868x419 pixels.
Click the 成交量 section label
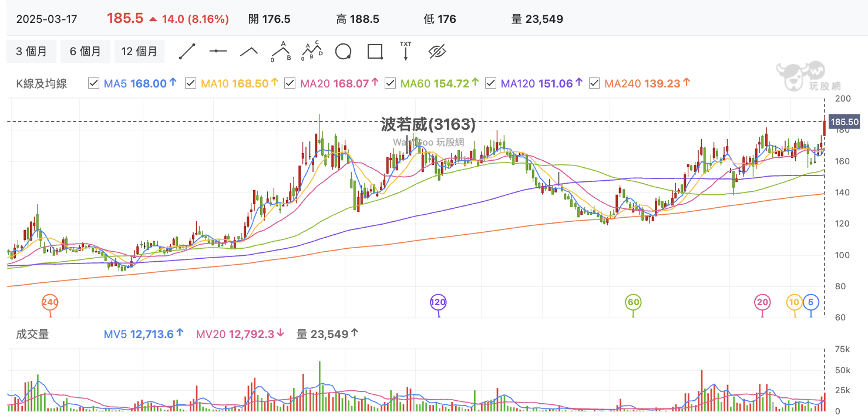coord(32,334)
